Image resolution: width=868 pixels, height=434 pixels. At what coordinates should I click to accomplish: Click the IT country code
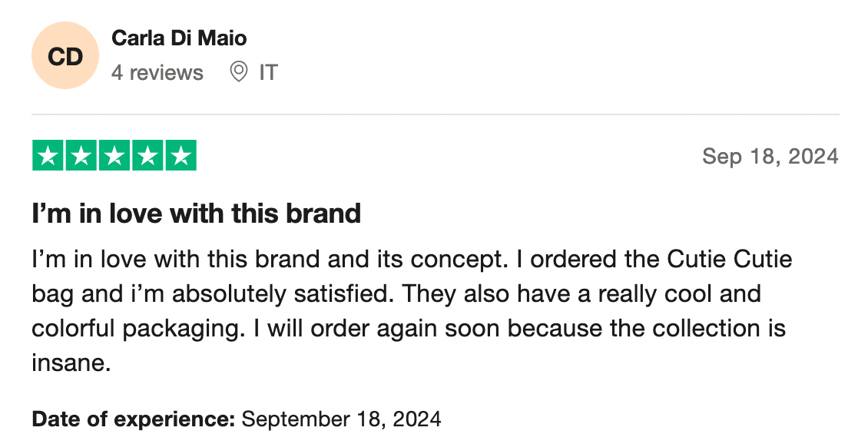click(x=268, y=73)
